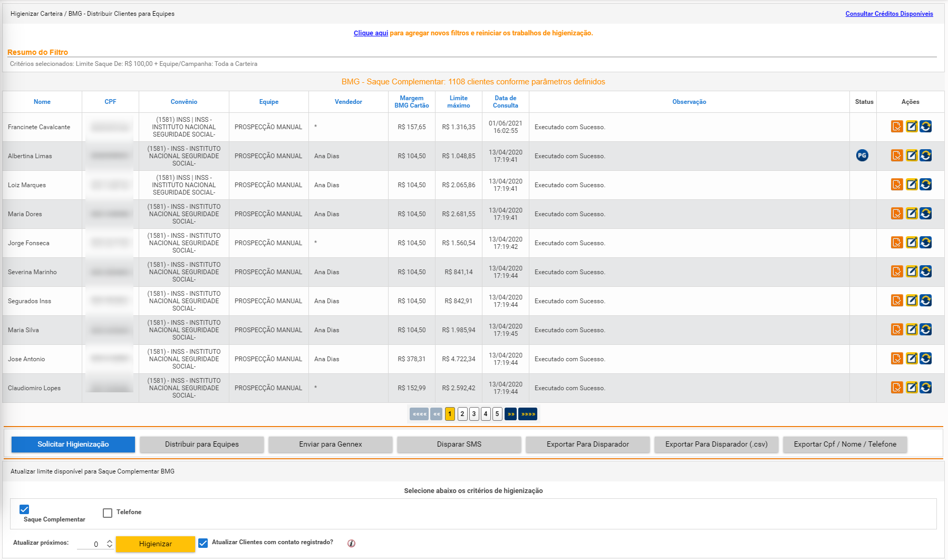The image size is (948, 560).
Task: Go to page 2 in pagination
Action: pos(462,414)
